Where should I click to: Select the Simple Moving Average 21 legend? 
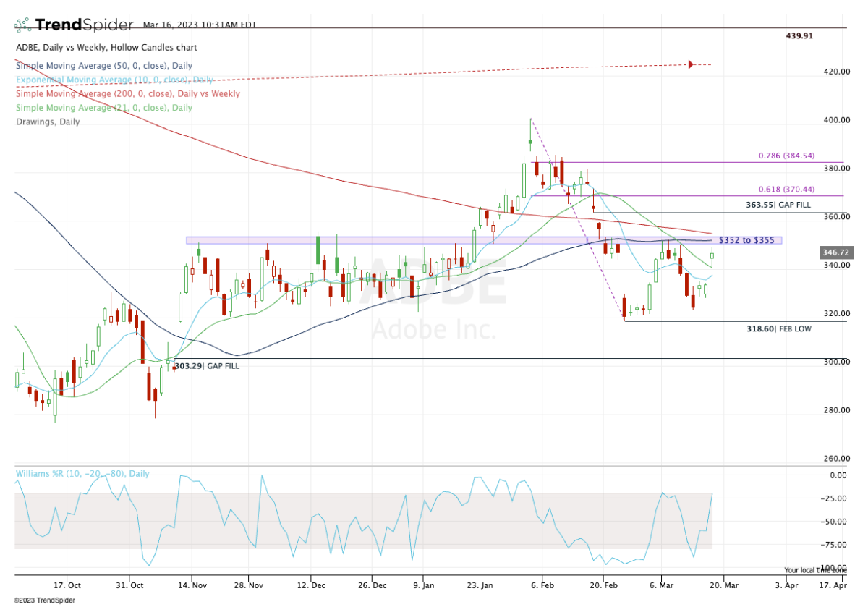coord(103,108)
